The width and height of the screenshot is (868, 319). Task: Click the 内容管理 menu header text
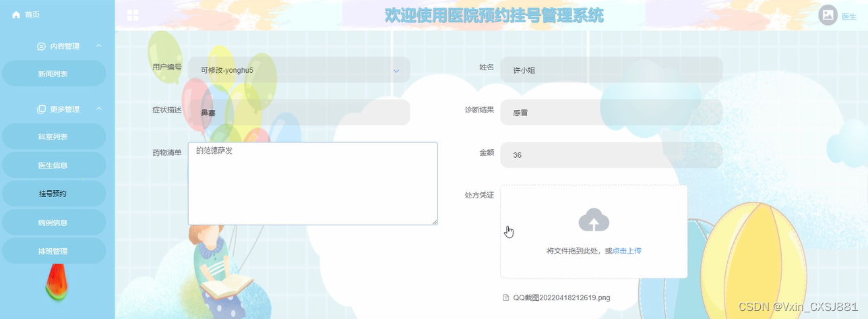coord(65,47)
